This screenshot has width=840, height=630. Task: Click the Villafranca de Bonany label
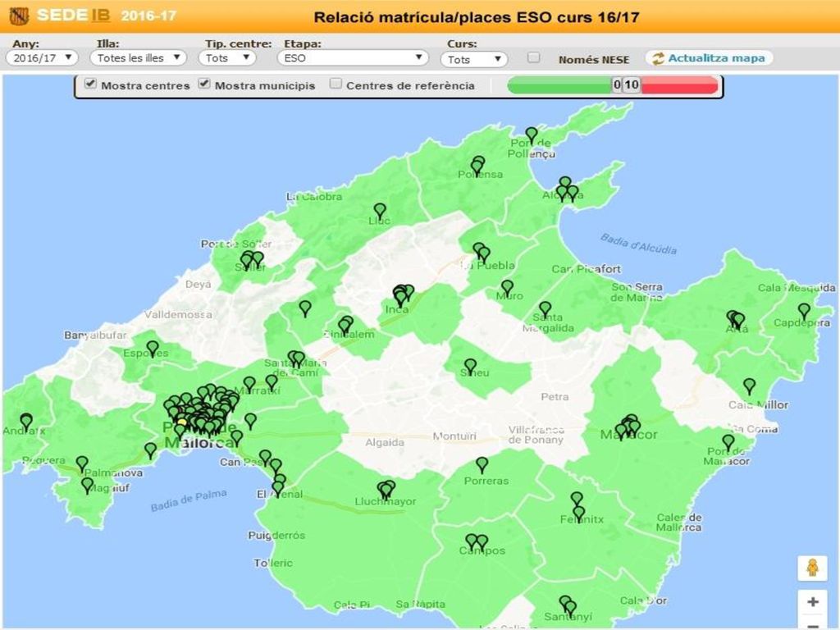(536, 435)
